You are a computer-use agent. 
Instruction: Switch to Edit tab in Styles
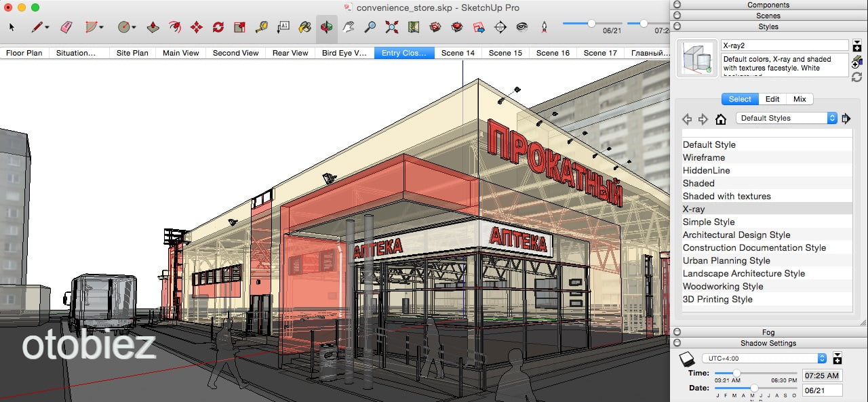coord(772,99)
